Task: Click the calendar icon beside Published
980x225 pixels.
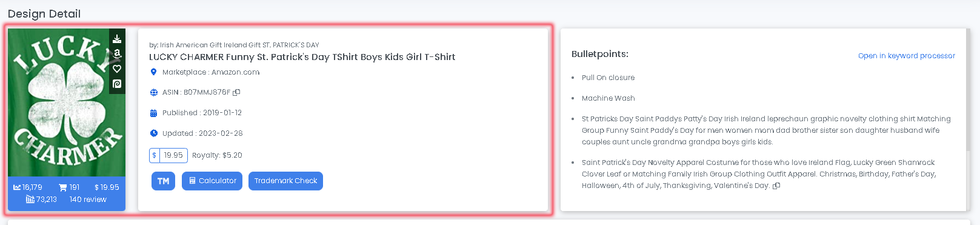Action: click(x=153, y=113)
